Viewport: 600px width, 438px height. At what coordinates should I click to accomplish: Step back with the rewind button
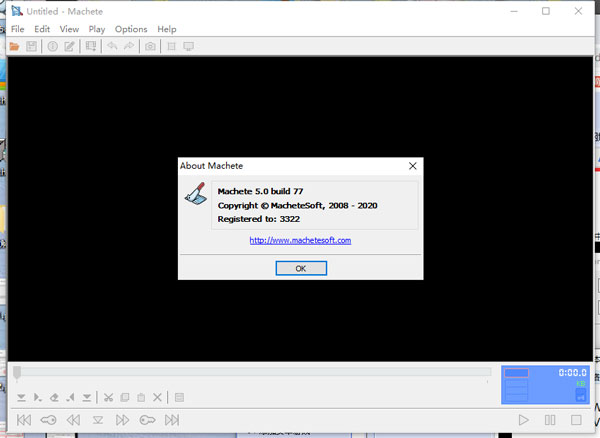(73, 420)
